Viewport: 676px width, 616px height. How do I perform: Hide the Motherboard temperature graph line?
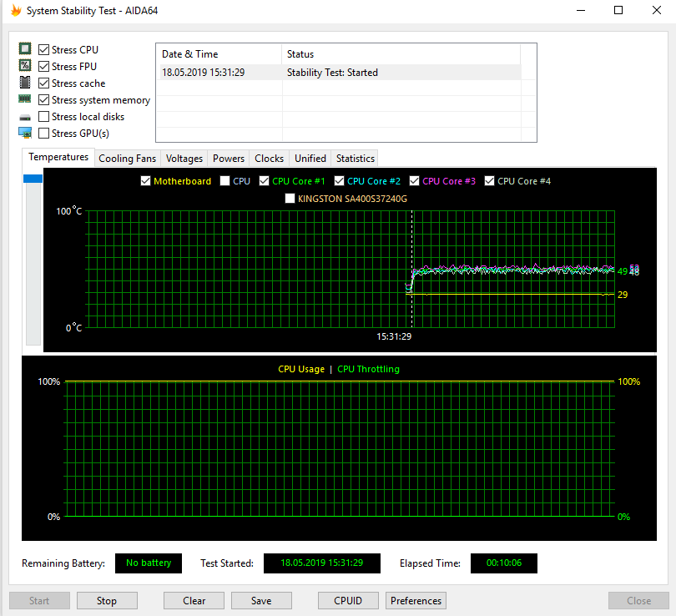146,181
